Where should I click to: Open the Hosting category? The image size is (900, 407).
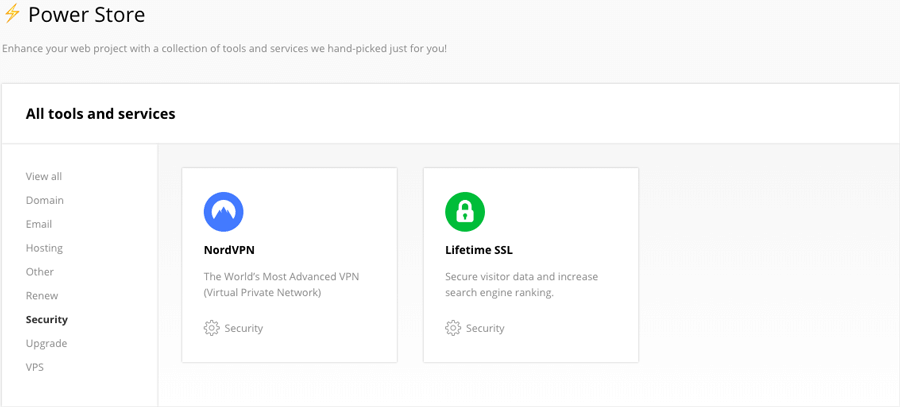point(44,248)
